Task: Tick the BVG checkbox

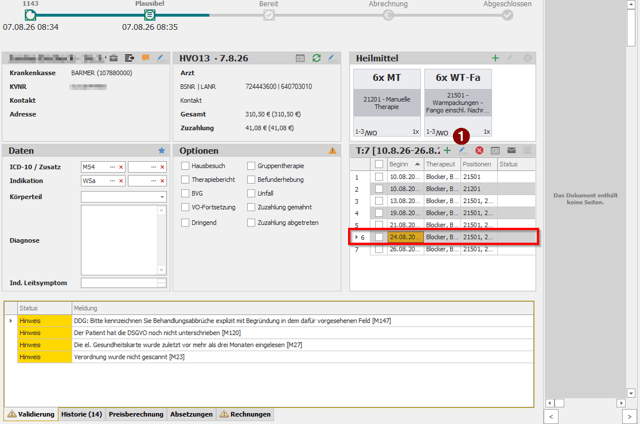Action: 185,193
